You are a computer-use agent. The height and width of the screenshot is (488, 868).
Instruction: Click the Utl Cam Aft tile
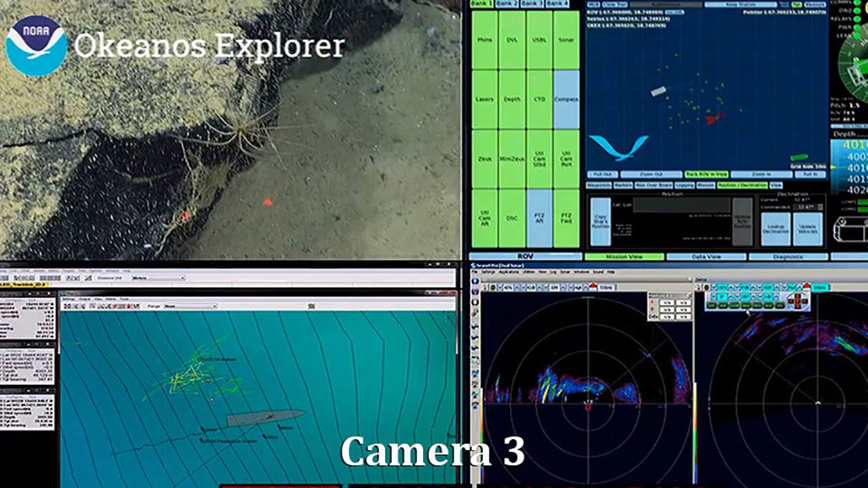pos(485,218)
